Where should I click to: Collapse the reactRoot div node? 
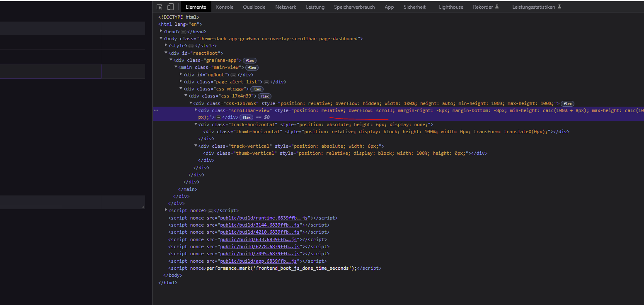point(166,53)
